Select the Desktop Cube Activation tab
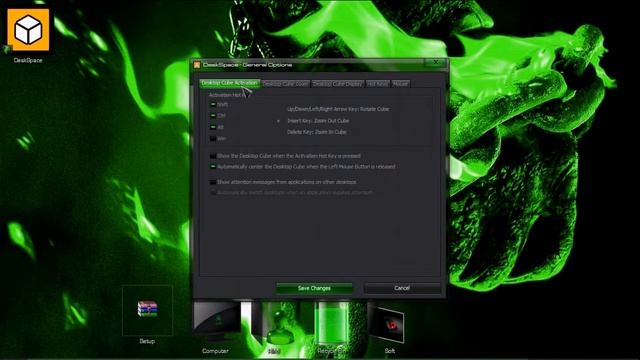 click(230, 83)
